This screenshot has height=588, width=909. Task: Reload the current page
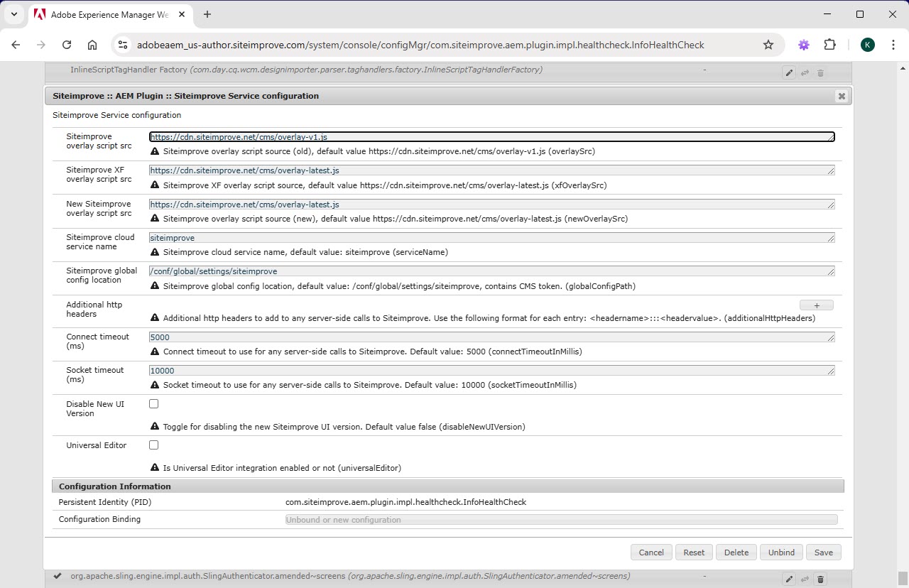pos(67,45)
